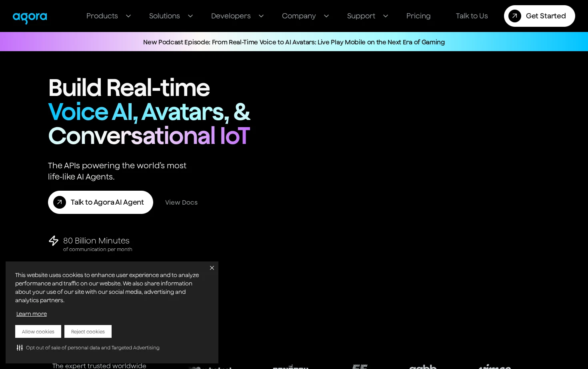Click the arrow icon beside Talk to Agora AI Agent
Viewport: 588px width, 369px height.
(x=60, y=202)
